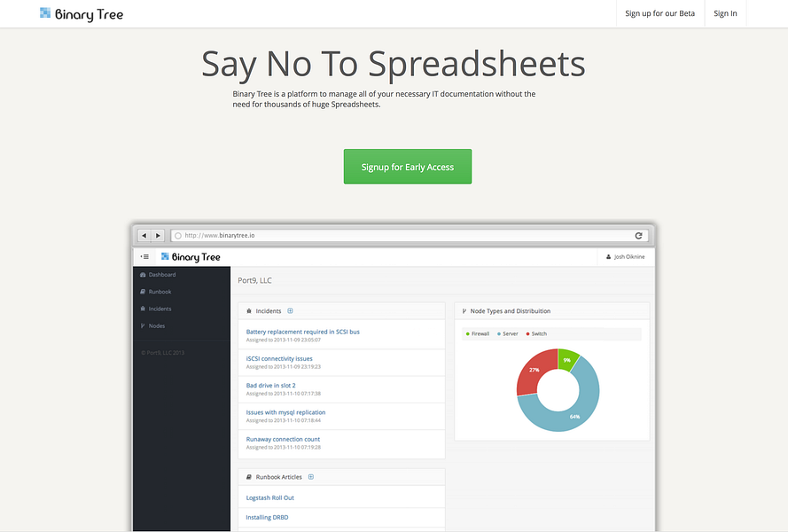Image resolution: width=788 pixels, height=532 pixels.
Task: Toggle Server legend entry in chart
Action: [508, 334]
